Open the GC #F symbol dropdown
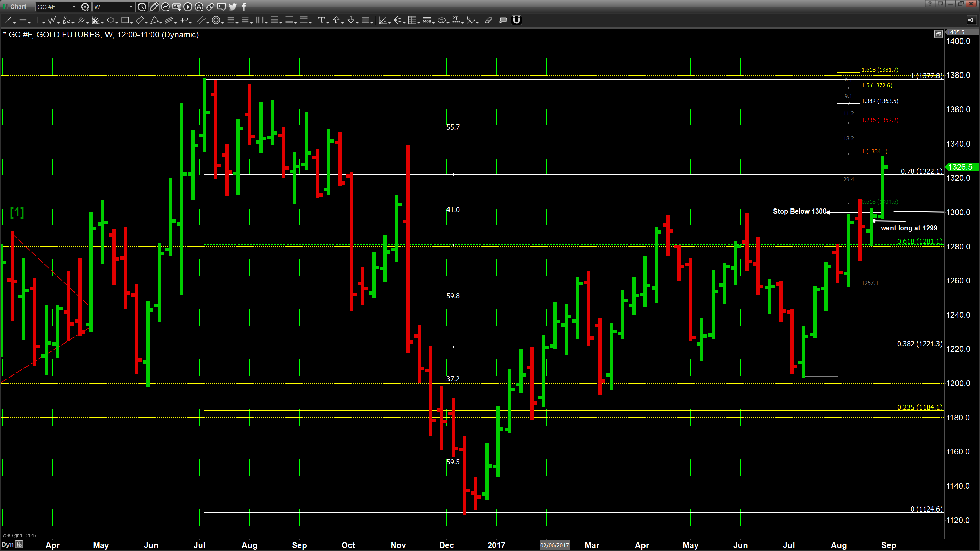The height and width of the screenshot is (551, 980). point(57,6)
